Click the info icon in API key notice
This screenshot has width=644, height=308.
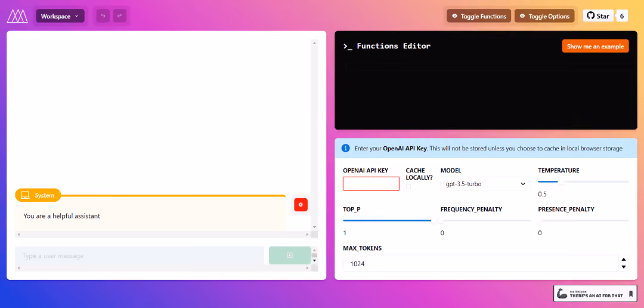[346, 148]
